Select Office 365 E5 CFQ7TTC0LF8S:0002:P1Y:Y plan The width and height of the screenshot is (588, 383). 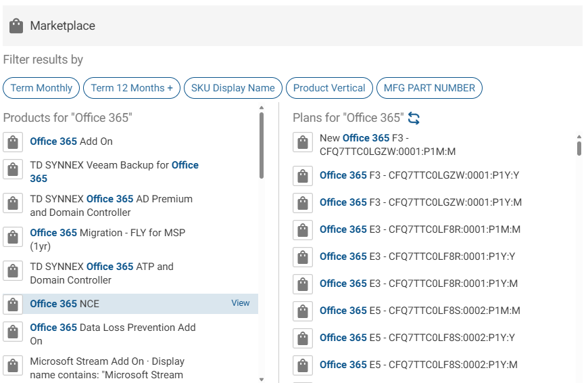click(418, 338)
